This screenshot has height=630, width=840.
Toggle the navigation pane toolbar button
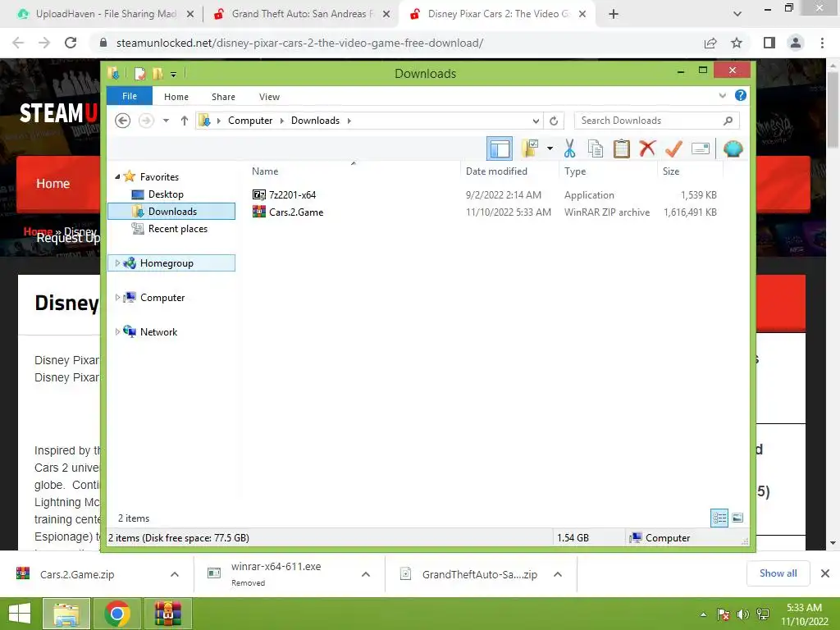pos(500,148)
